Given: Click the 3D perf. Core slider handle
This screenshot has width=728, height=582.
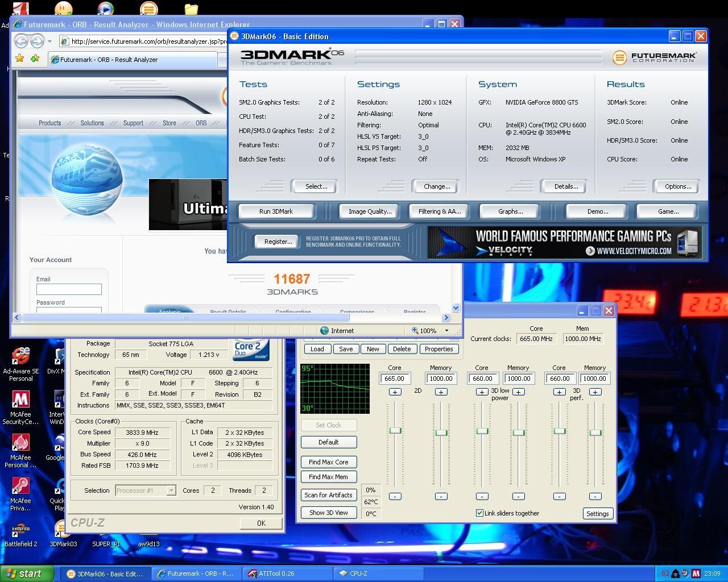Looking at the screenshot, I should 559,431.
